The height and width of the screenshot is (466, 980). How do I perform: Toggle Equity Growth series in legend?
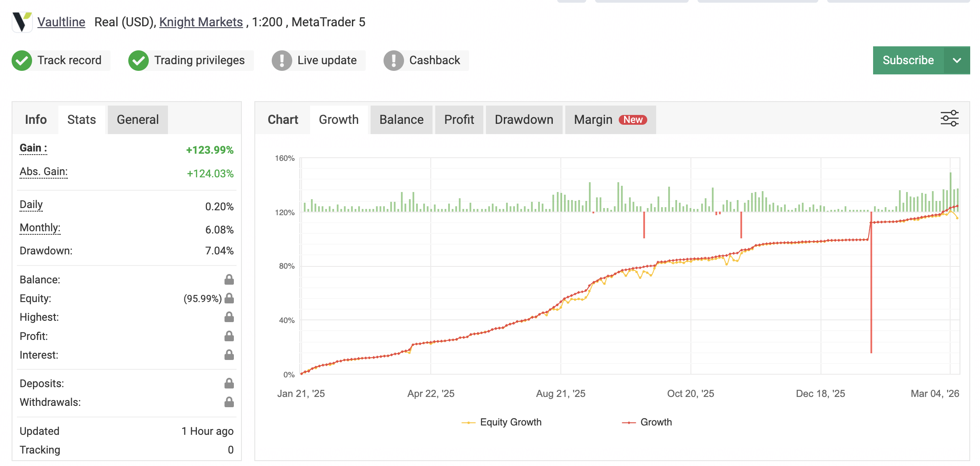tap(502, 422)
